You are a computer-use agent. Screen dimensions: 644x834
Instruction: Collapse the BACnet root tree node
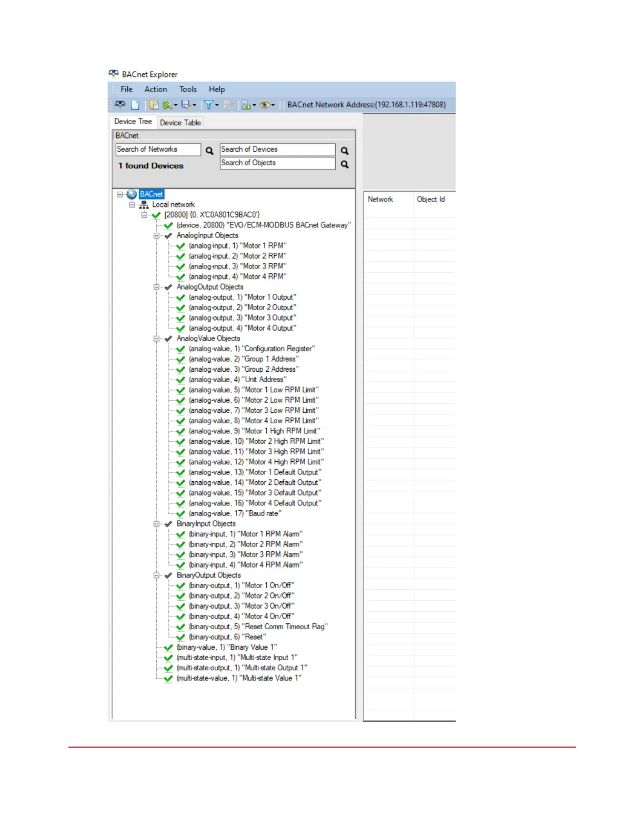[x=119, y=194]
